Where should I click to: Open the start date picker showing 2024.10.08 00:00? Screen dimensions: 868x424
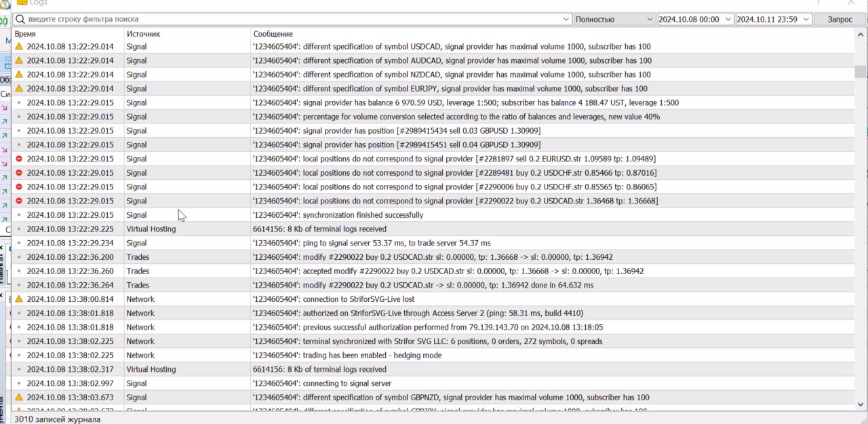(696, 20)
